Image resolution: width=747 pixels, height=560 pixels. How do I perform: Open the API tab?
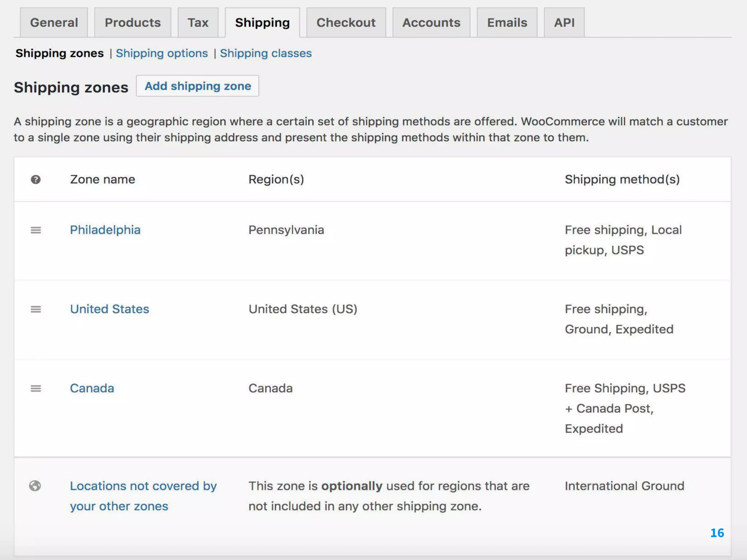pos(564,23)
